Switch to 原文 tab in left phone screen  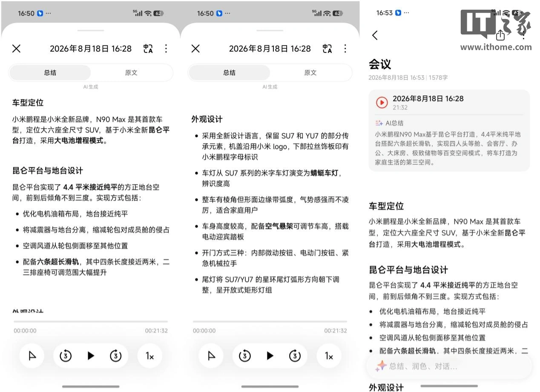pos(131,73)
